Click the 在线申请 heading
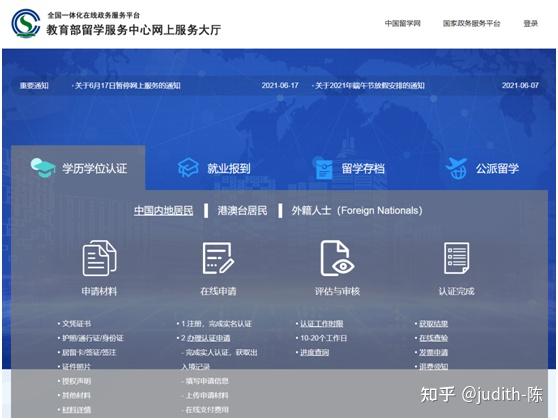The height and width of the screenshot is (420, 558). 218,291
